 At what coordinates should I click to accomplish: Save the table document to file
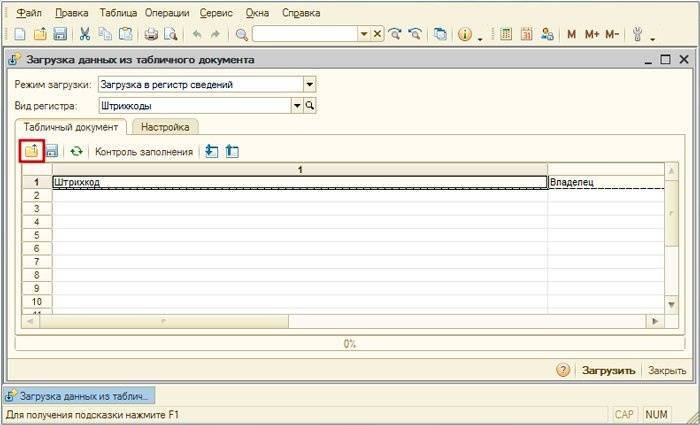(x=52, y=151)
